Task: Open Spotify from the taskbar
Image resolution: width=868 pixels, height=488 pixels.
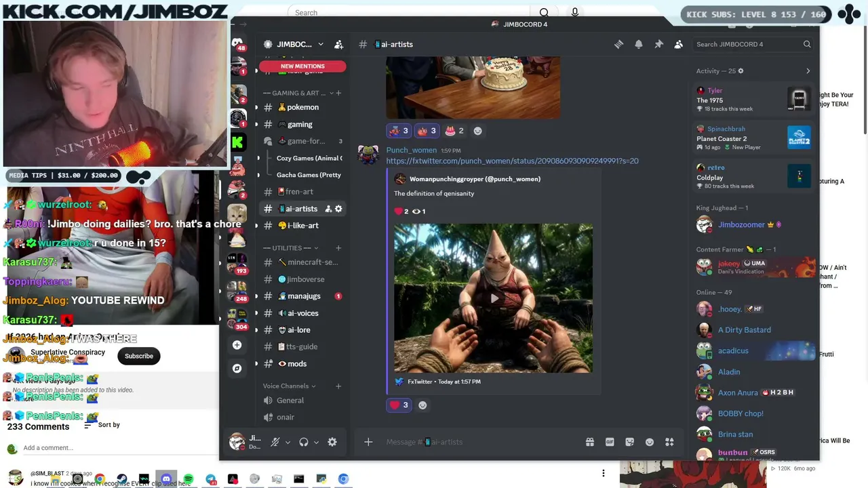Action: [189, 479]
